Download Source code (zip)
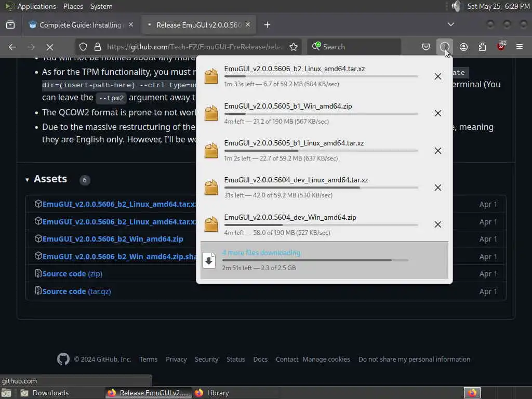This screenshot has height=399, width=532. (x=72, y=274)
